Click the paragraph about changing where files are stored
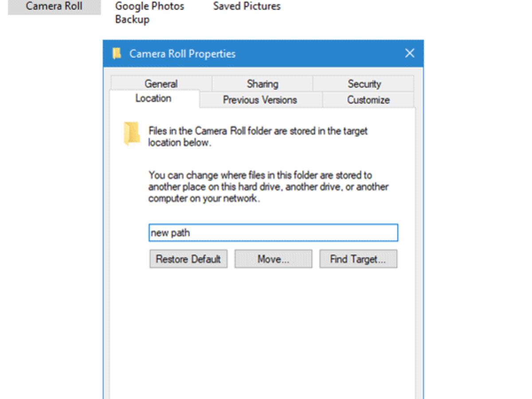Image resolution: width=532 pixels, height=399 pixels. pyautogui.click(x=269, y=187)
